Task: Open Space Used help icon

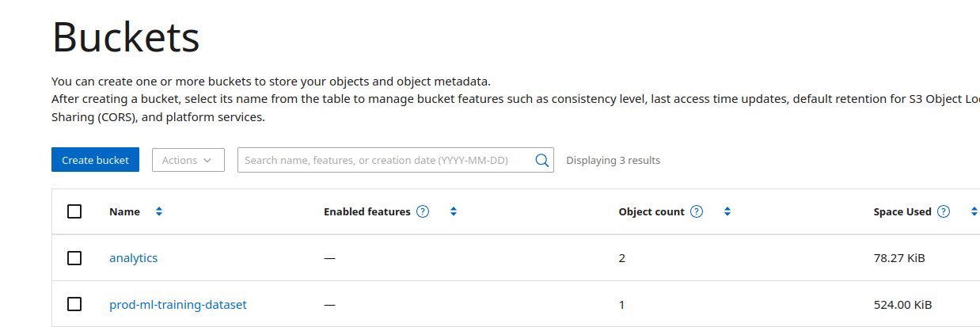Action: [x=944, y=211]
